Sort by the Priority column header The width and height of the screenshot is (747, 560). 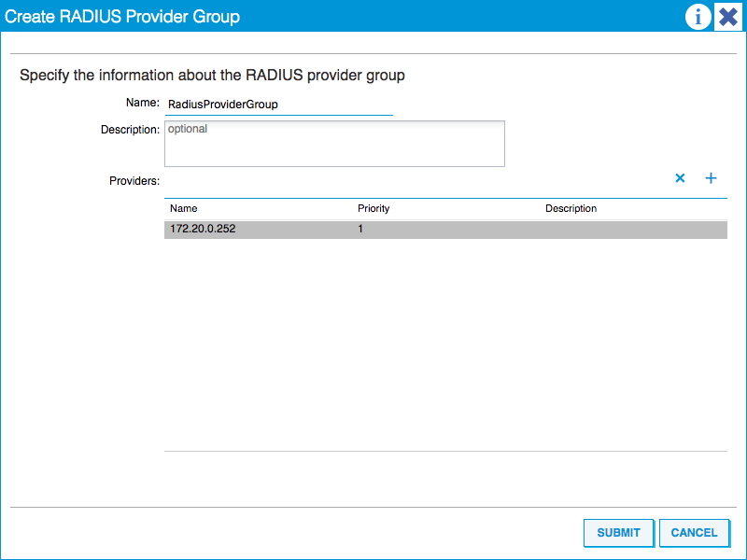(x=373, y=208)
